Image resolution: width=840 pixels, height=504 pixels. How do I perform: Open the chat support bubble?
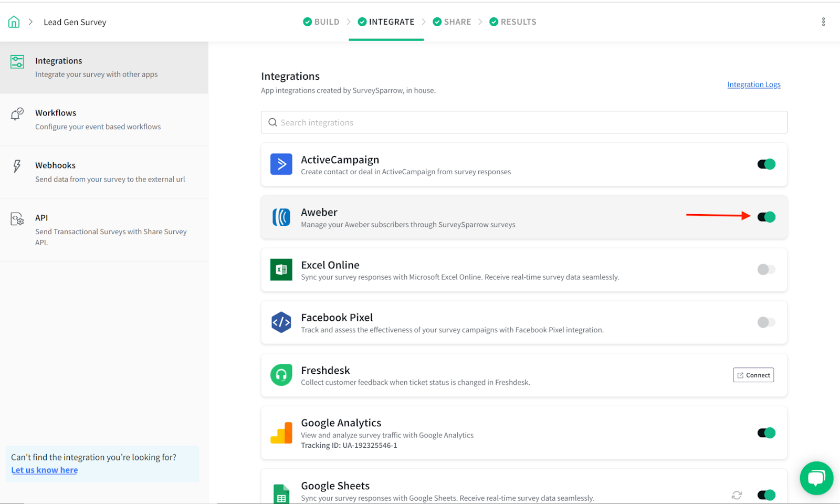pos(816,478)
